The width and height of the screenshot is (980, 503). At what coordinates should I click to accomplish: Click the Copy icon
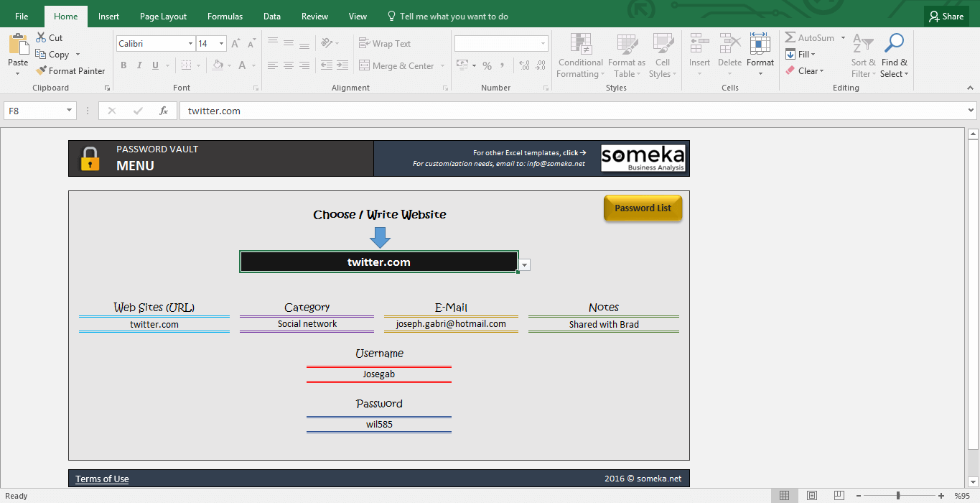click(41, 55)
